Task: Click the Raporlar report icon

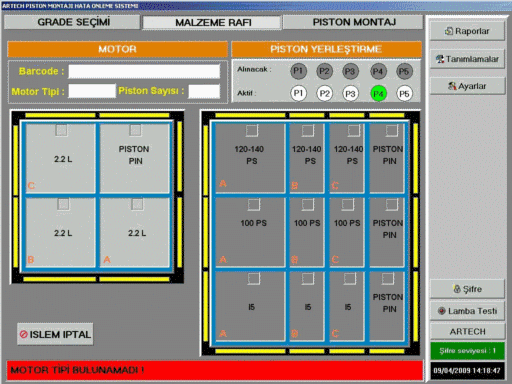Action: point(449,31)
